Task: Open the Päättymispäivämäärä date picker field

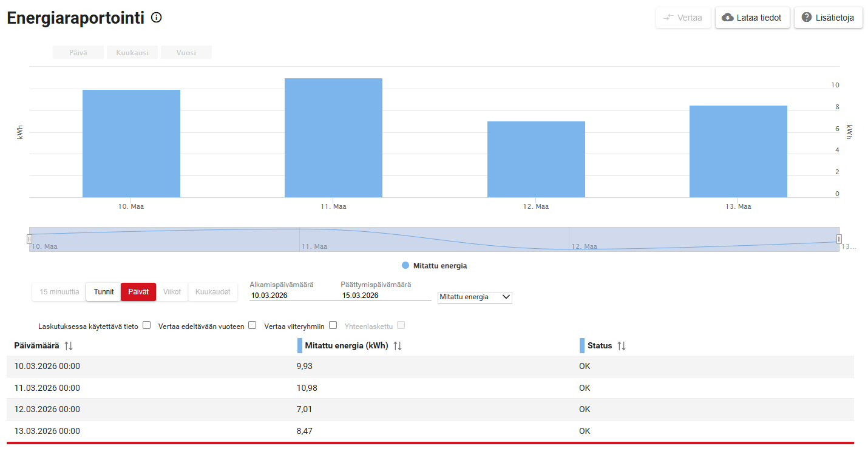Action: (x=385, y=296)
